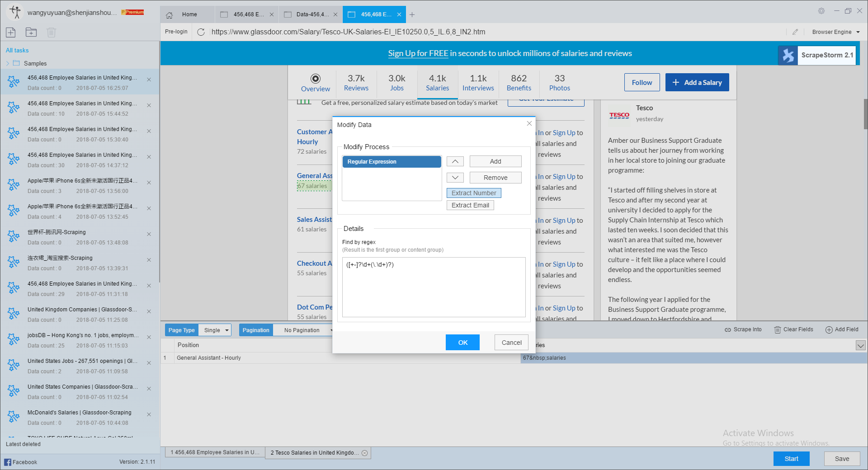Expand the Samples folder
868x470 pixels.
8,63
